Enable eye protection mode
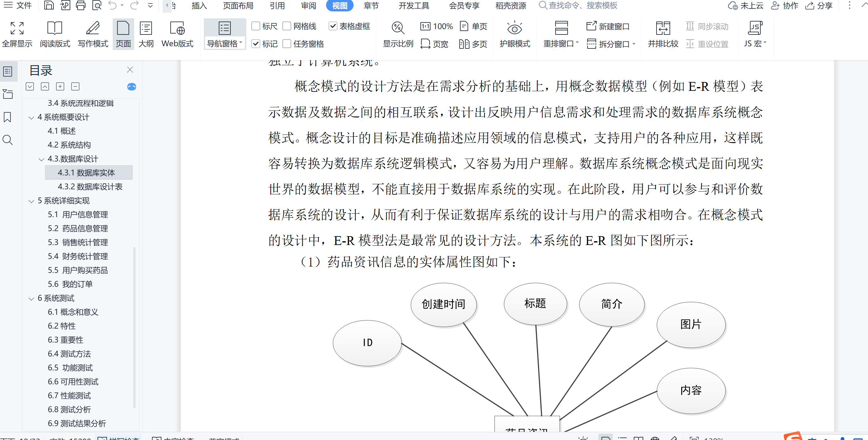This screenshot has height=440, width=868. click(514, 28)
